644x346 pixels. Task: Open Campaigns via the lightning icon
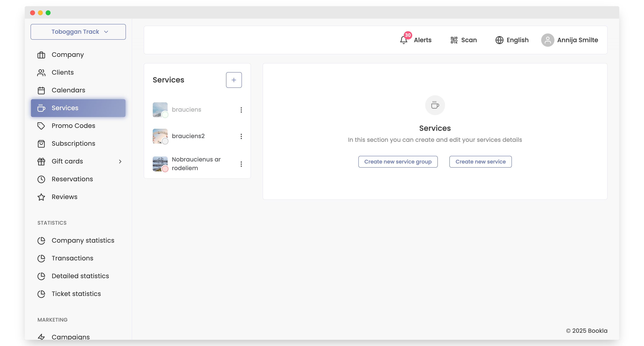pos(41,337)
